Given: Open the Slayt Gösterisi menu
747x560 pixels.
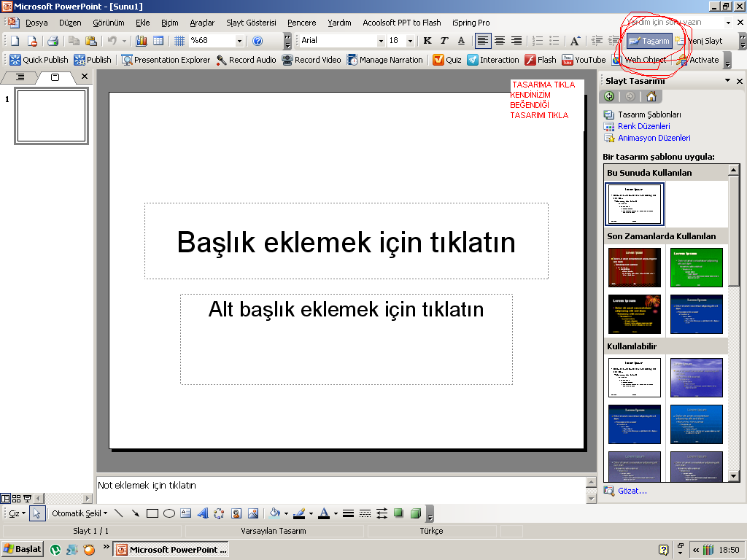Looking at the screenshot, I should [250, 23].
